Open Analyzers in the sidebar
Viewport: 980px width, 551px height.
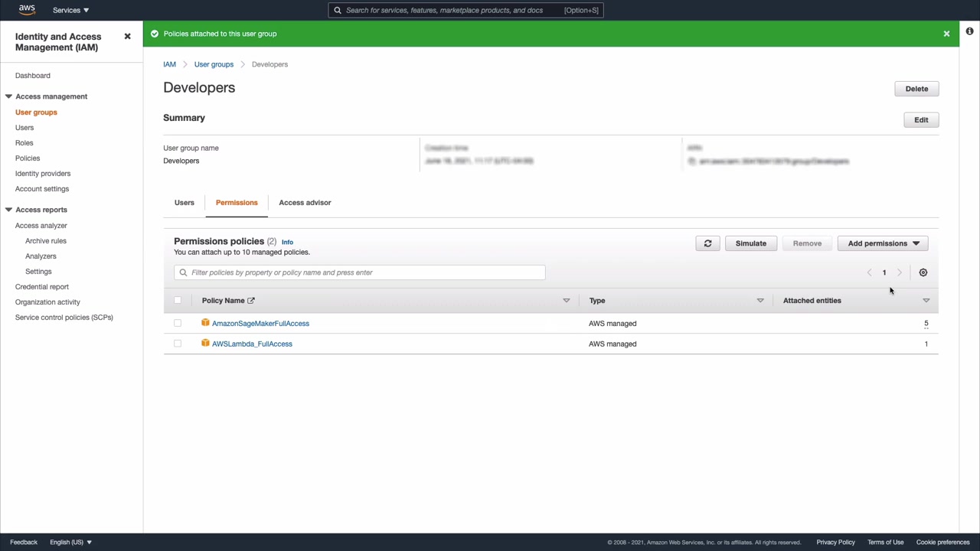click(x=41, y=256)
